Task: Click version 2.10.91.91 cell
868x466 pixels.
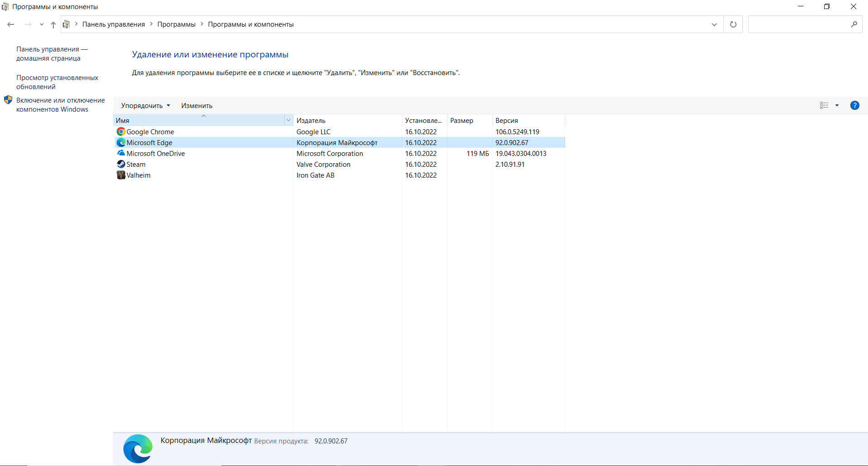Action: point(510,164)
